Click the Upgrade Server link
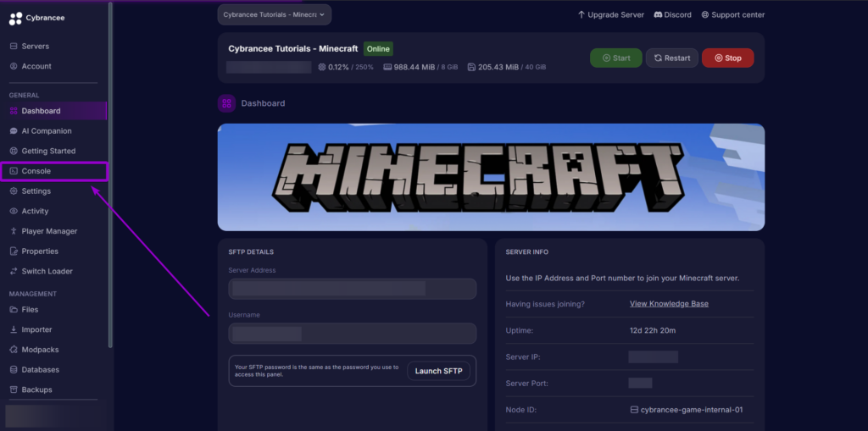Screen dimensions: 868x431 point(610,15)
